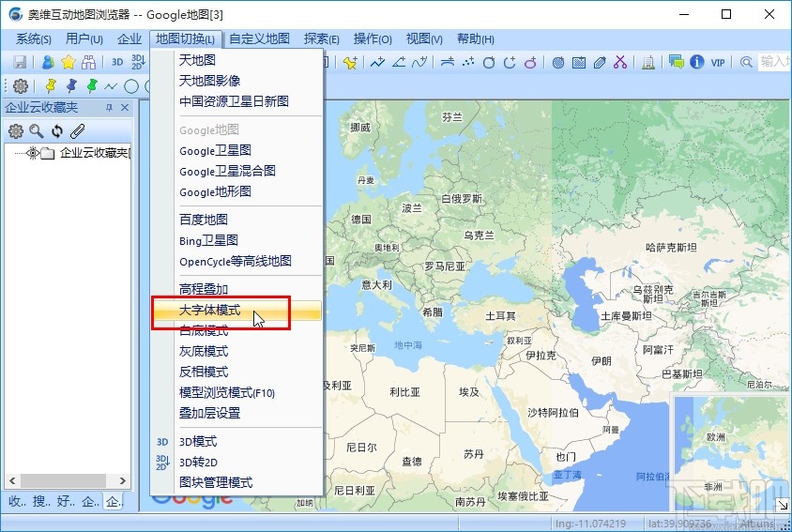Select the add purple ellipse tool
Image resolution: width=792 pixels, height=532 pixels.
(x=530, y=62)
